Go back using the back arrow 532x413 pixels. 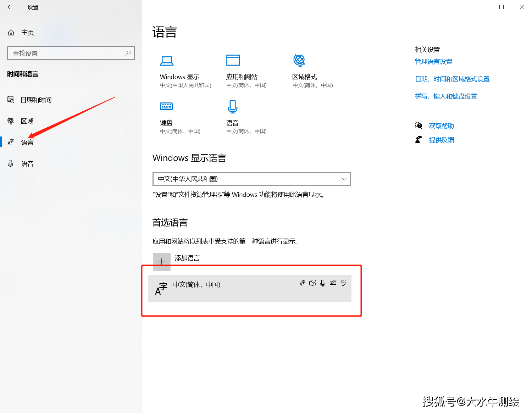(x=10, y=7)
